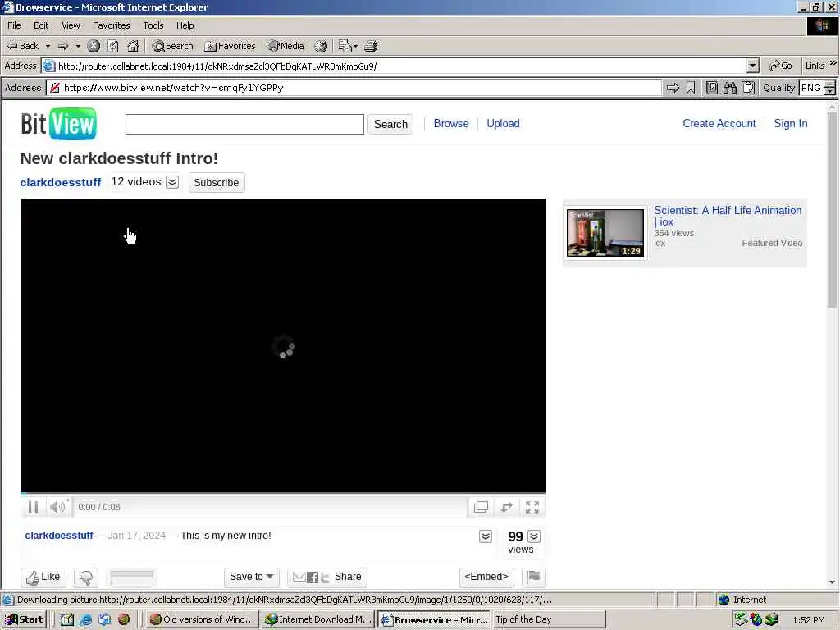Click the Windows Start button
This screenshot has width=840, height=630.
24,619
